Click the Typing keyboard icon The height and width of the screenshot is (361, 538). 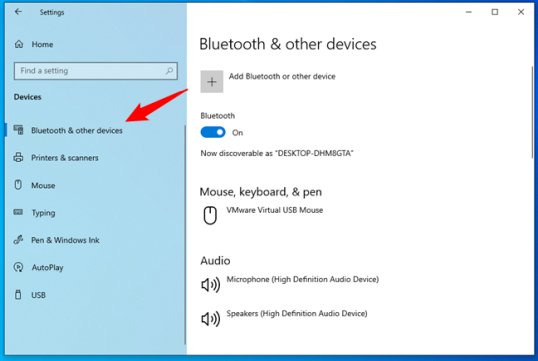(x=18, y=212)
